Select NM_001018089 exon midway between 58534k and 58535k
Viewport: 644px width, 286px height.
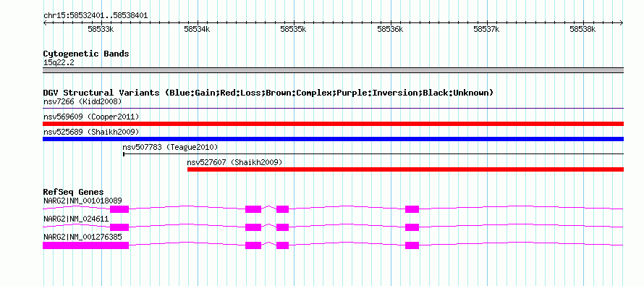[x=253, y=209]
